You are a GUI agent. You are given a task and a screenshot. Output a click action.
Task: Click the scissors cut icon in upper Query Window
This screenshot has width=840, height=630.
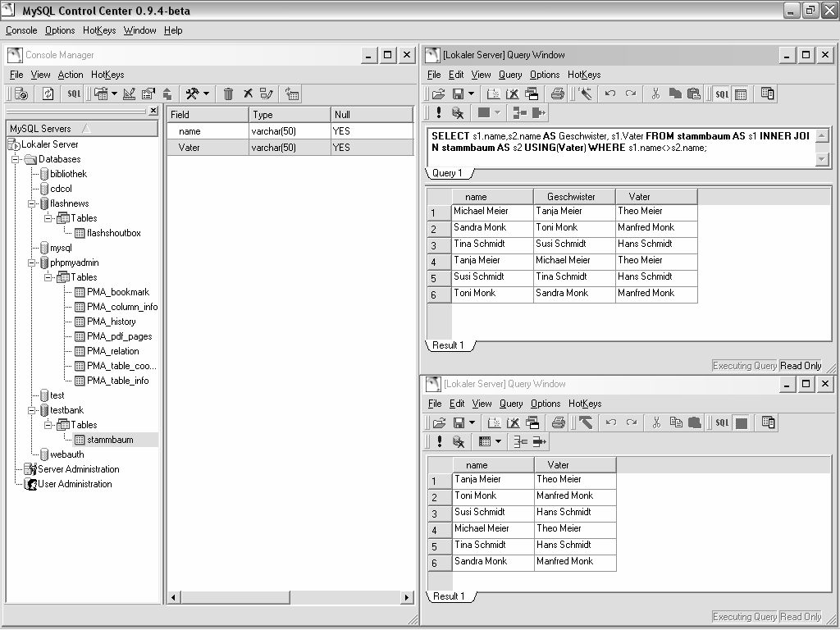655,94
